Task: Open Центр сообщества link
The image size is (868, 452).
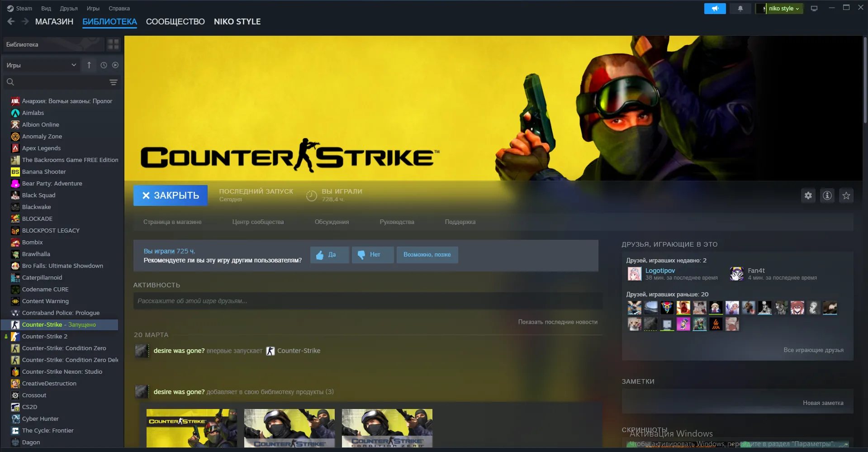Action: click(258, 222)
